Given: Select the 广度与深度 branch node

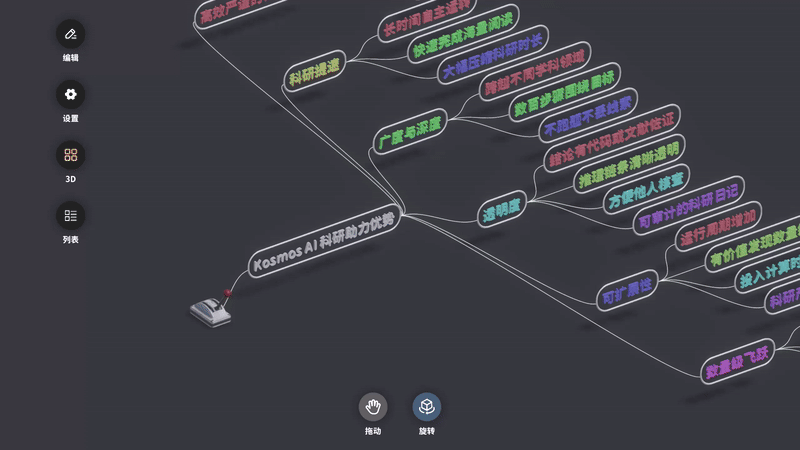Looking at the screenshot, I should pyautogui.click(x=410, y=133).
